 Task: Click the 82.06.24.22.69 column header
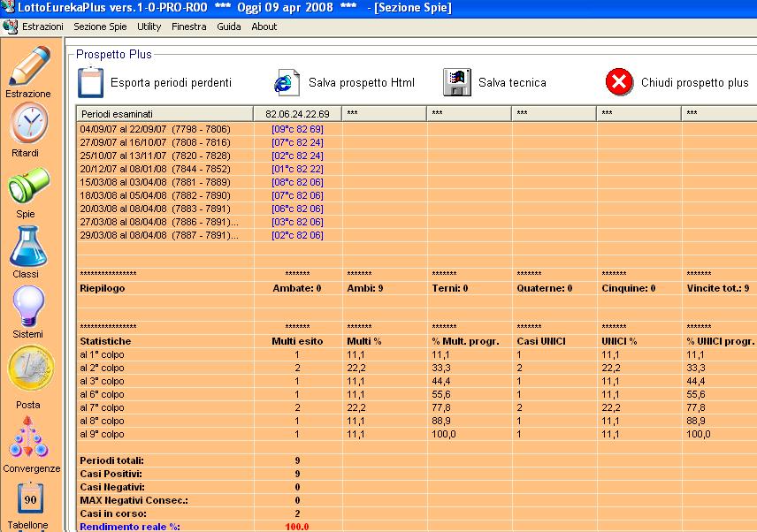[297, 114]
